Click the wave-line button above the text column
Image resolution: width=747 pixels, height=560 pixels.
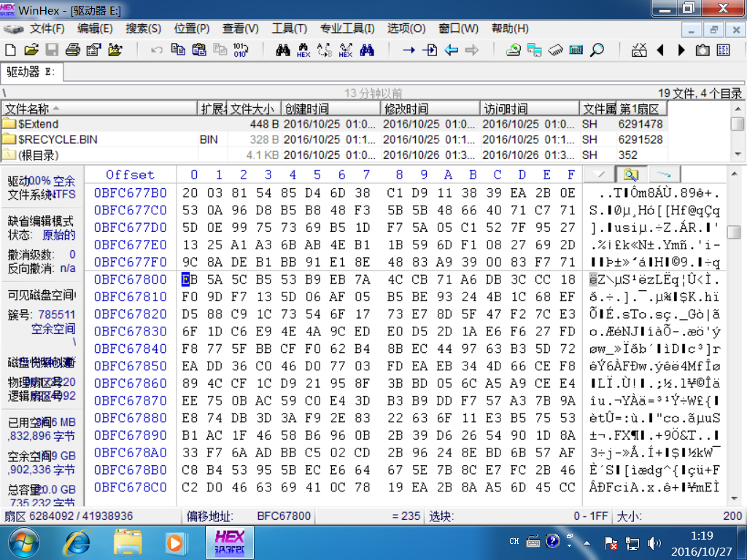[x=664, y=174]
